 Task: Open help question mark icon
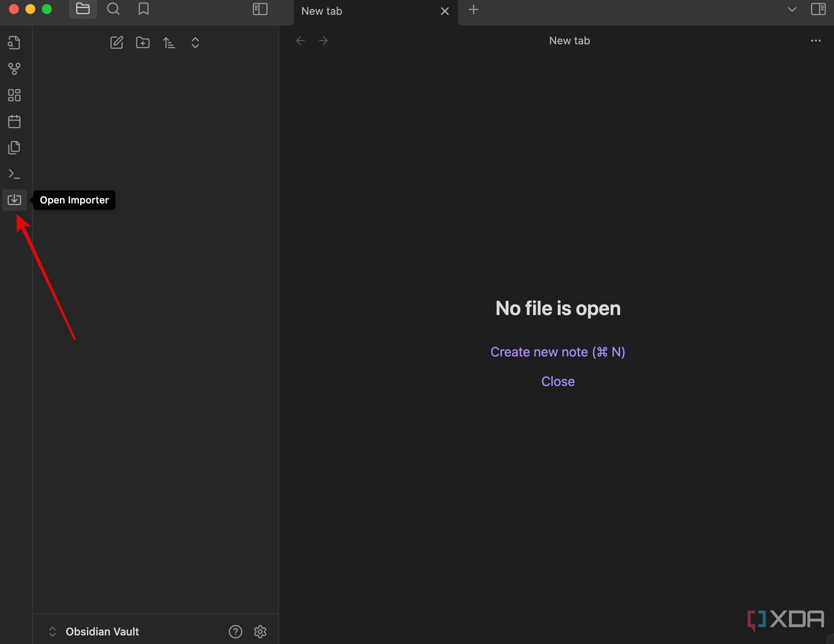click(236, 632)
